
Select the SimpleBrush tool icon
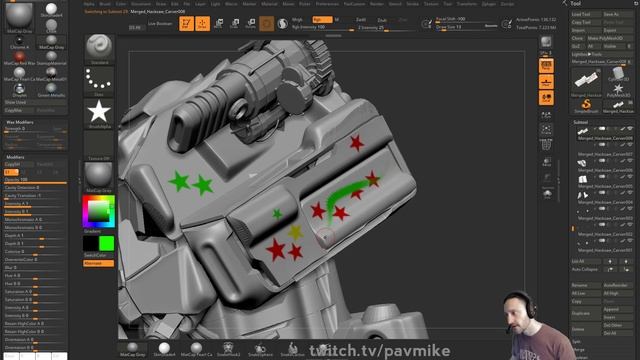(586, 106)
